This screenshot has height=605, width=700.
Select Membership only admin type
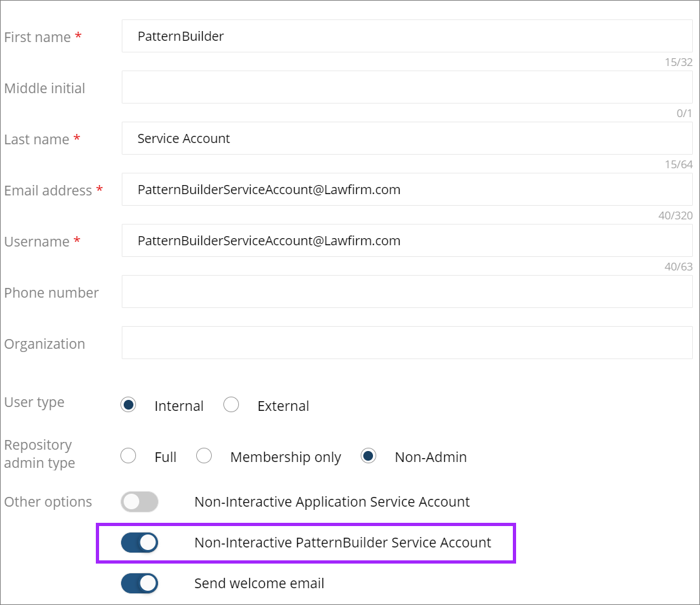pyautogui.click(x=204, y=456)
